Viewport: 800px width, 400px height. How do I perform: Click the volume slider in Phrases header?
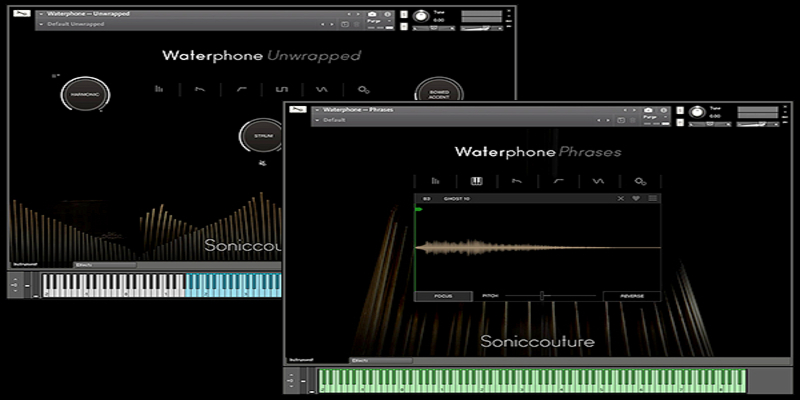(758, 123)
